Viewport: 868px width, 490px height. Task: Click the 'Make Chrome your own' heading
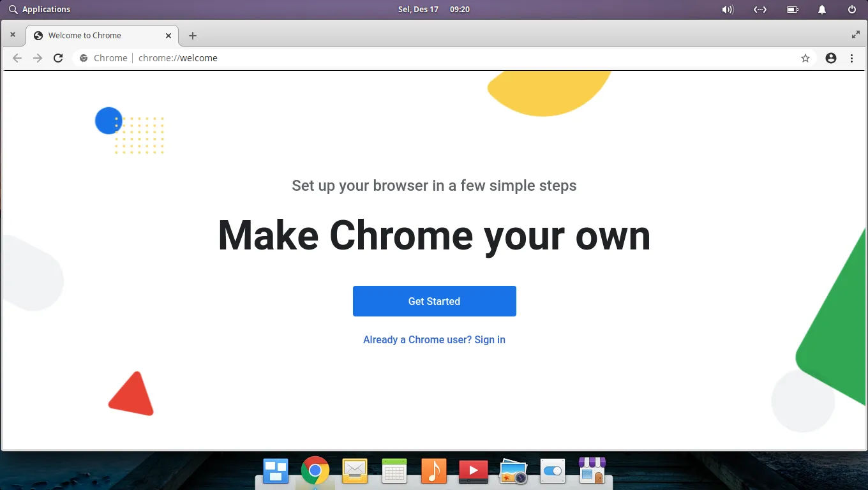click(434, 235)
